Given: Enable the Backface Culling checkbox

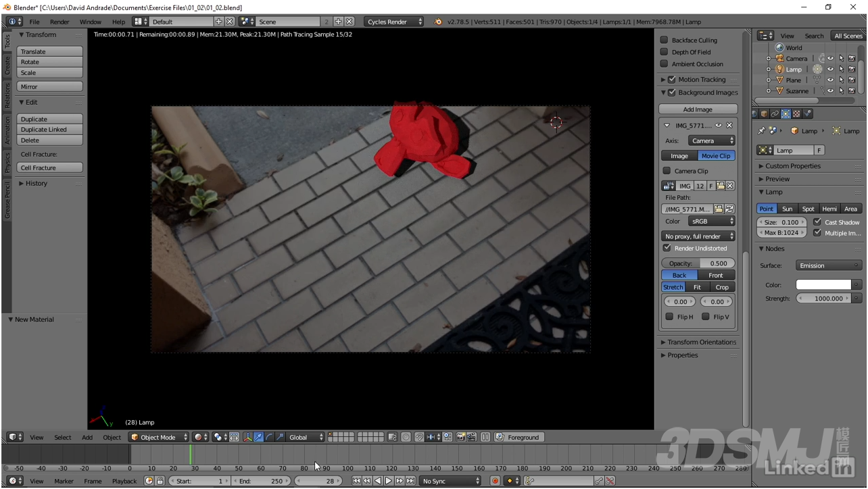Looking at the screenshot, I should click(x=664, y=40).
